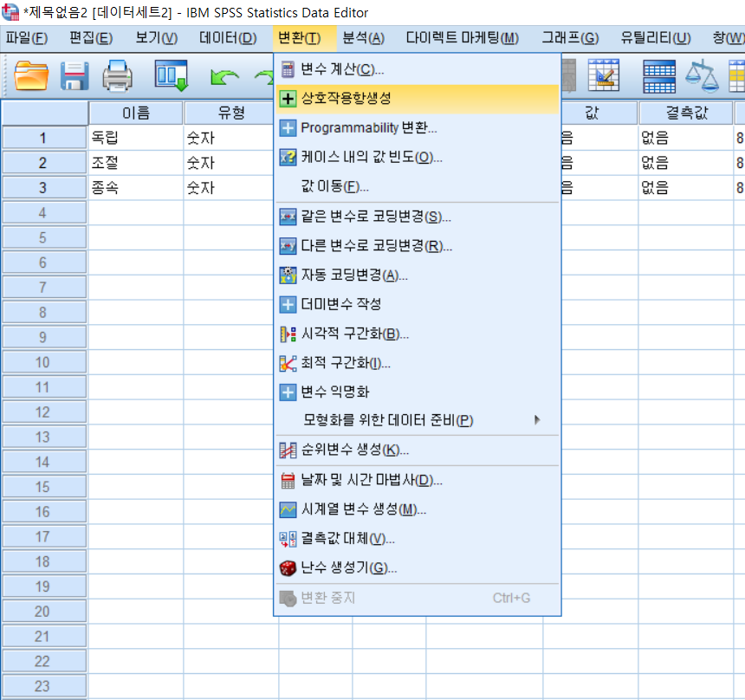Click the blue data grid toolbar icon
This screenshot has height=700, width=745.
(659, 76)
